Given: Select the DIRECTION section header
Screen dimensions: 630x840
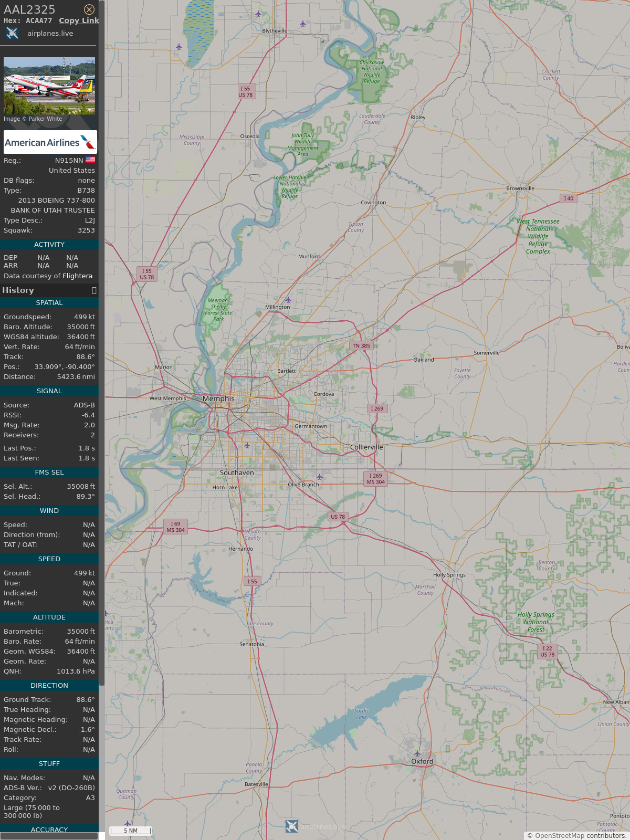Looking at the screenshot, I should (x=49, y=686).
